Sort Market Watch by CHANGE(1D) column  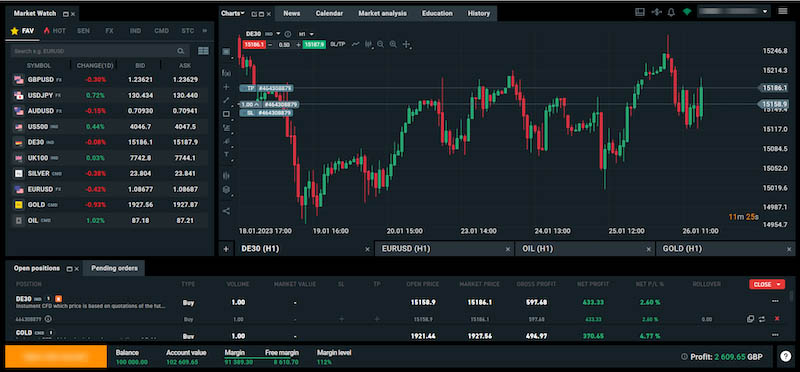coord(95,66)
